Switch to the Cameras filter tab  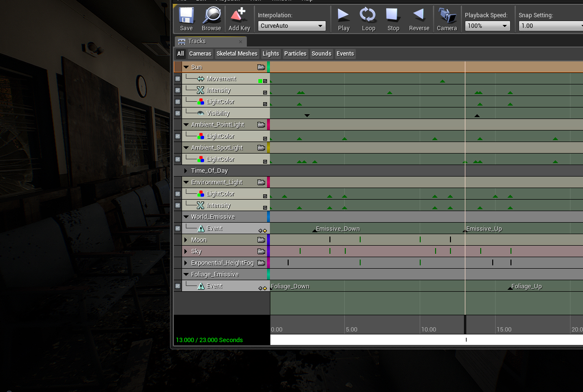tap(200, 54)
